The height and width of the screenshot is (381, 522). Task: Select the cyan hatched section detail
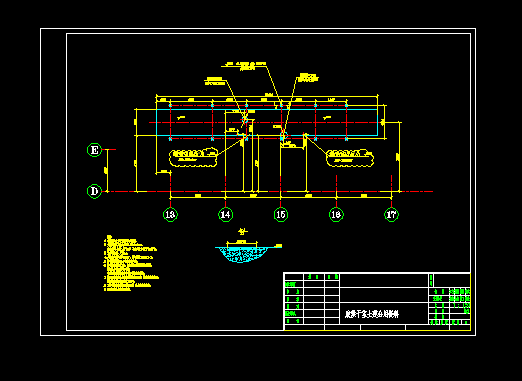(242, 255)
